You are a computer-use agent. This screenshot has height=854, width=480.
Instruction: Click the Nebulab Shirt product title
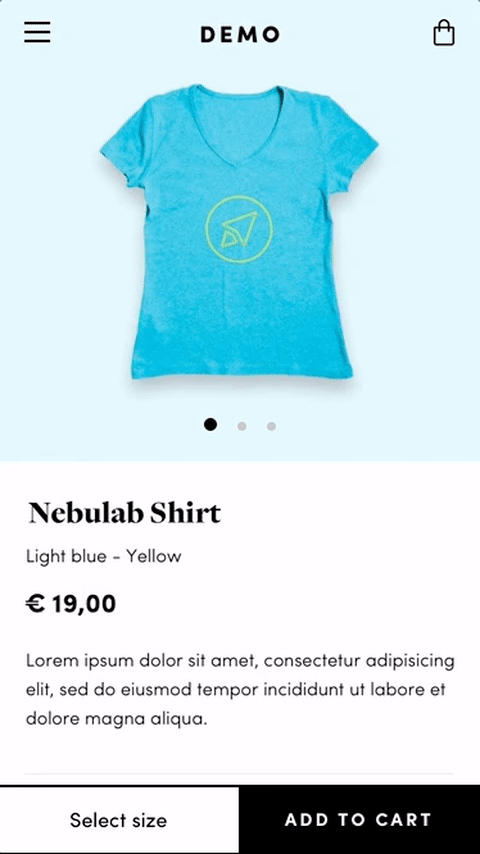click(x=125, y=513)
